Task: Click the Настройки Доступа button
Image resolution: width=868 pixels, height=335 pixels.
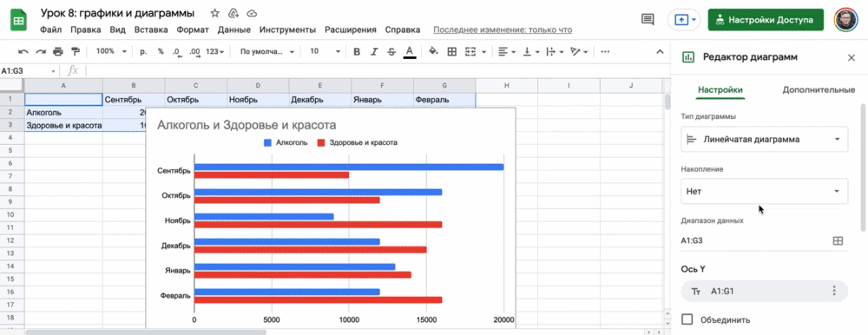Action: click(766, 20)
